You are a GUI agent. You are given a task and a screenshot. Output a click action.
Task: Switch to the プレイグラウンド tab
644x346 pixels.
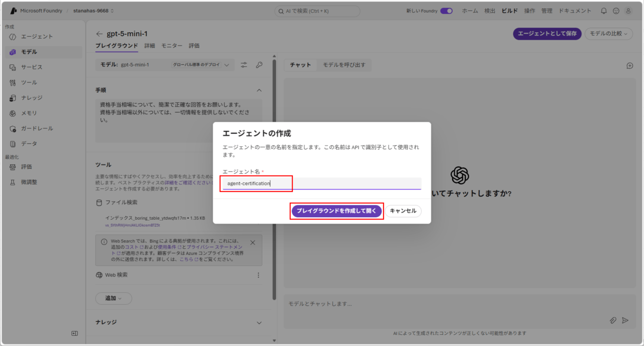tap(116, 46)
